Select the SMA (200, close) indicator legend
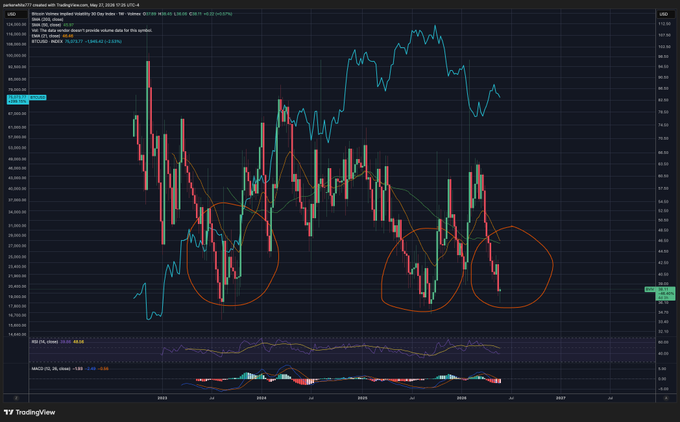The width and height of the screenshot is (680, 422). 47,20
